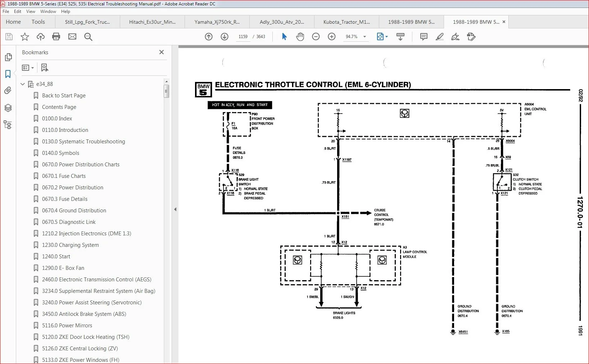Send file by email envelope icon

tap(72, 37)
